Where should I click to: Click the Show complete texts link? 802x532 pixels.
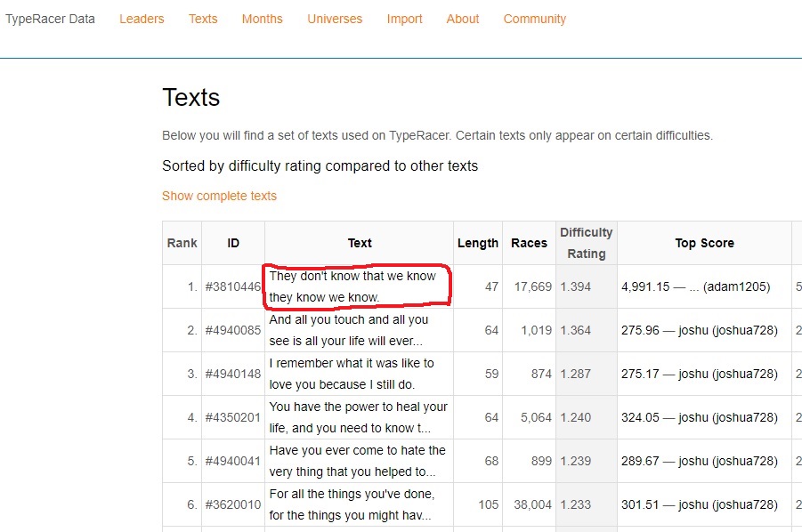point(220,196)
